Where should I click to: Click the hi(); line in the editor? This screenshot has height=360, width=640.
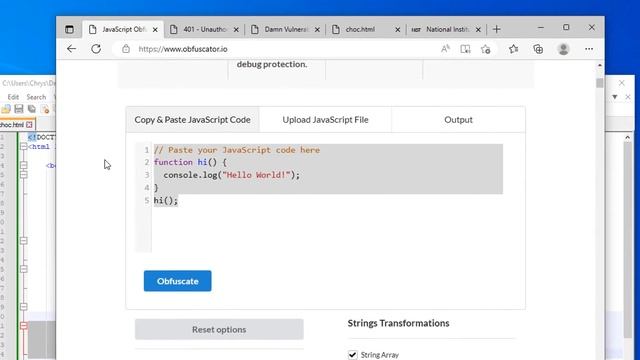(x=166, y=200)
